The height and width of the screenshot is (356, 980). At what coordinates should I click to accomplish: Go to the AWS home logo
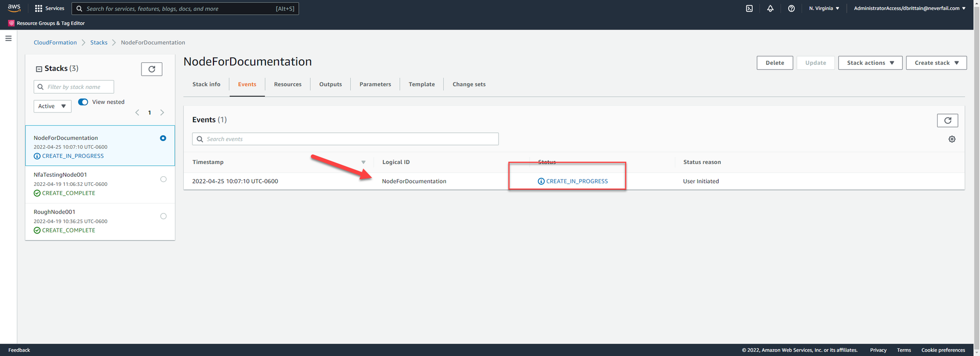point(14,8)
